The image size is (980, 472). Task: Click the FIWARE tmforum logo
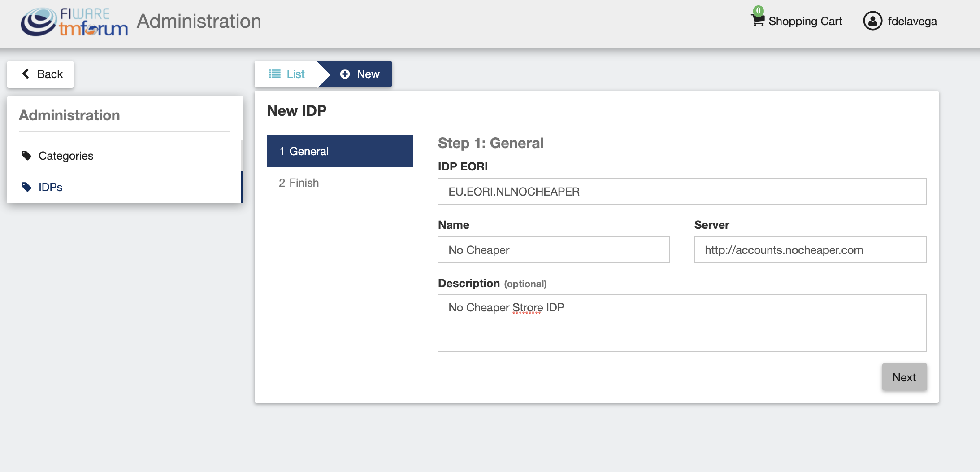(x=74, y=22)
